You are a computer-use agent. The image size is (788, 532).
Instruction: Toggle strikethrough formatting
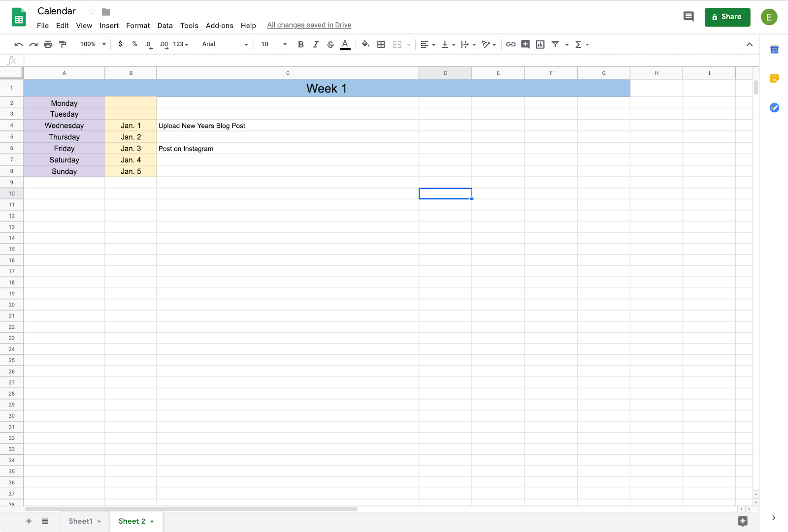(x=330, y=44)
